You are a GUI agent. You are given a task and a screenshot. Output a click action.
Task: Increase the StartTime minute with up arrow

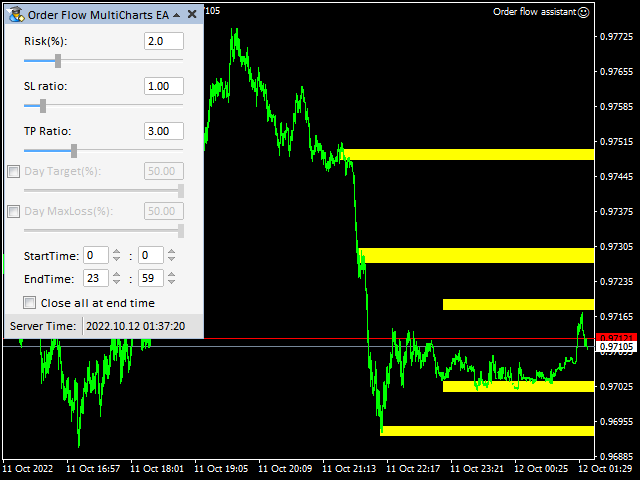click(x=171, y=251)
